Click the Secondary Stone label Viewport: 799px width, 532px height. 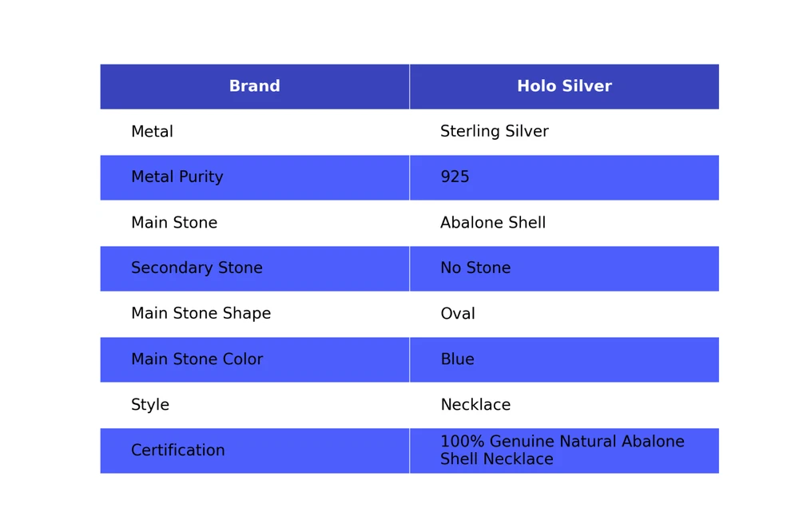coord(197,268)
